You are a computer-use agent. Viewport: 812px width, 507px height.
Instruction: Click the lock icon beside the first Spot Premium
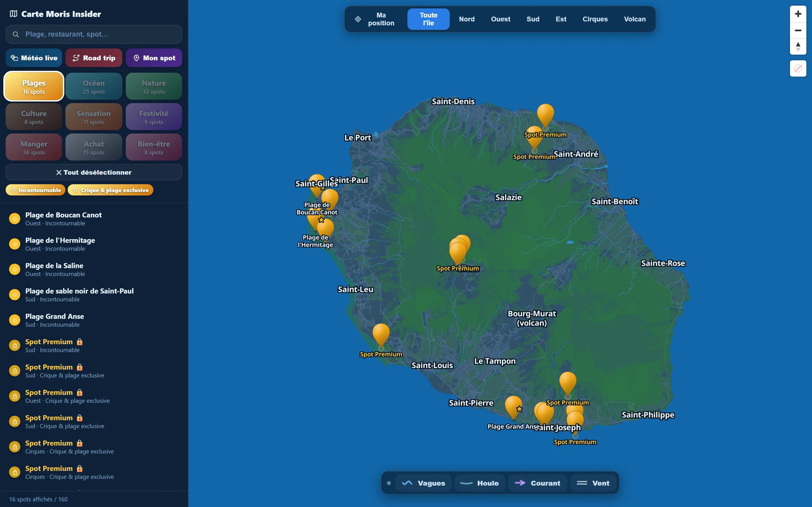(x=80, y=342)
